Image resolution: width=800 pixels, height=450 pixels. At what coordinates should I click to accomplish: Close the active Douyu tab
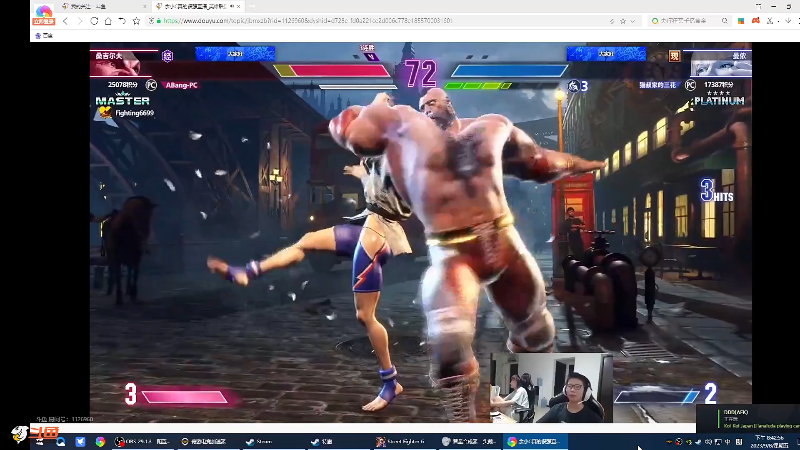coord(238,7)
